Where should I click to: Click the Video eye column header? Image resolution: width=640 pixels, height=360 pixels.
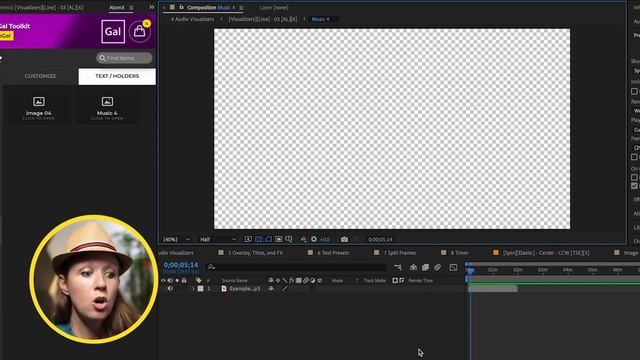click(163, 280)
